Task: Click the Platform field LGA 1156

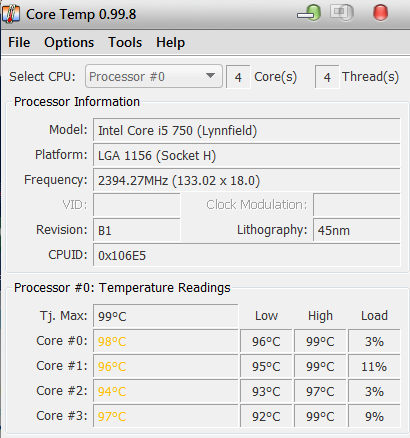Action: 247,155
